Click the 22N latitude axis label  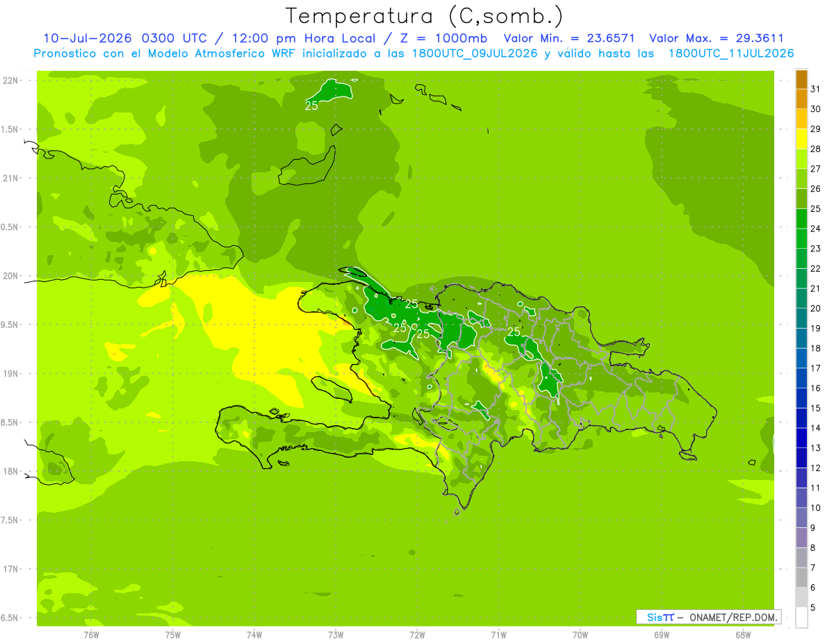(11, 81)
